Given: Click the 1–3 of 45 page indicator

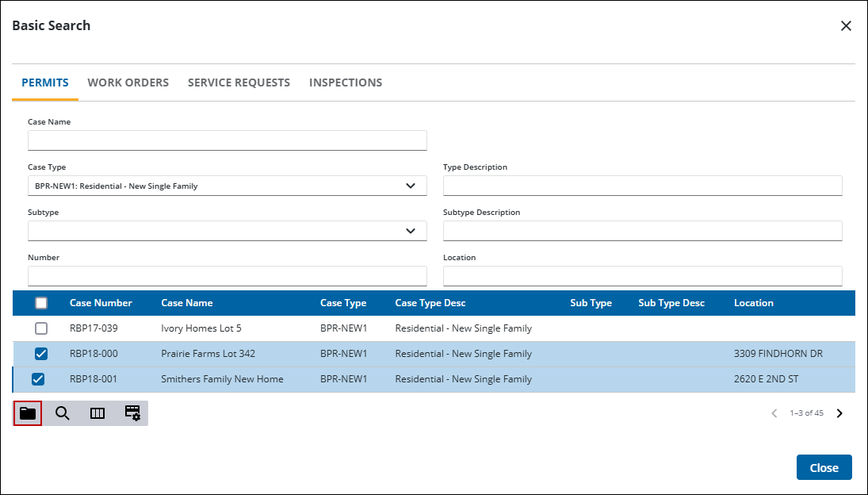Looking at the screenshot, I should point(806,413).
